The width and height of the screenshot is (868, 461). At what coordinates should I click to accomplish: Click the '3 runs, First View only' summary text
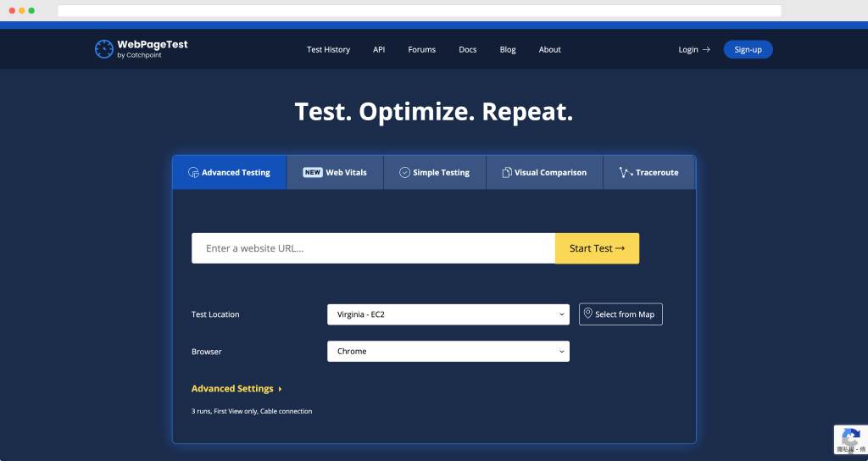252,411
